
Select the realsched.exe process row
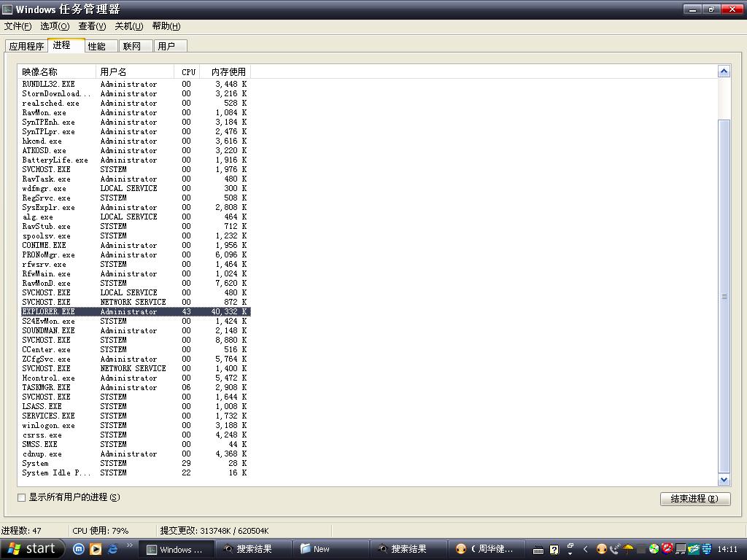coord(135,104)
